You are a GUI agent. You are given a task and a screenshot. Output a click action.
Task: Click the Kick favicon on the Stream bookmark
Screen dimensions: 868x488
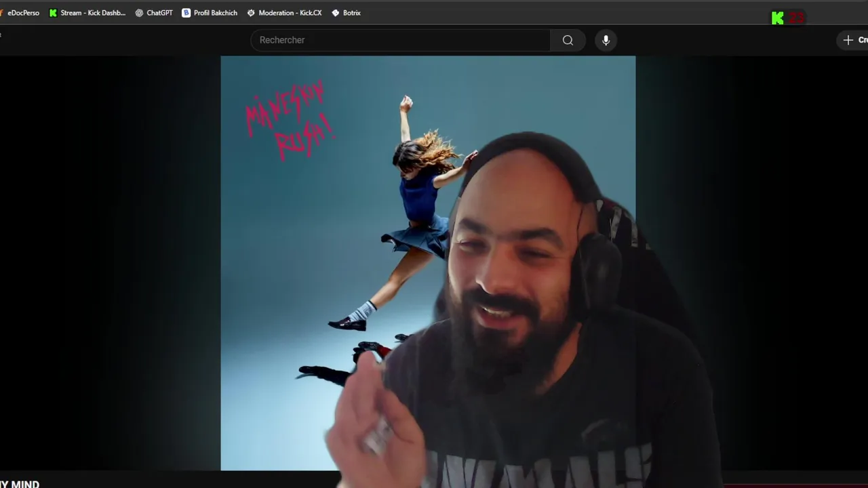pyautogui.click(x=53, y=13)
